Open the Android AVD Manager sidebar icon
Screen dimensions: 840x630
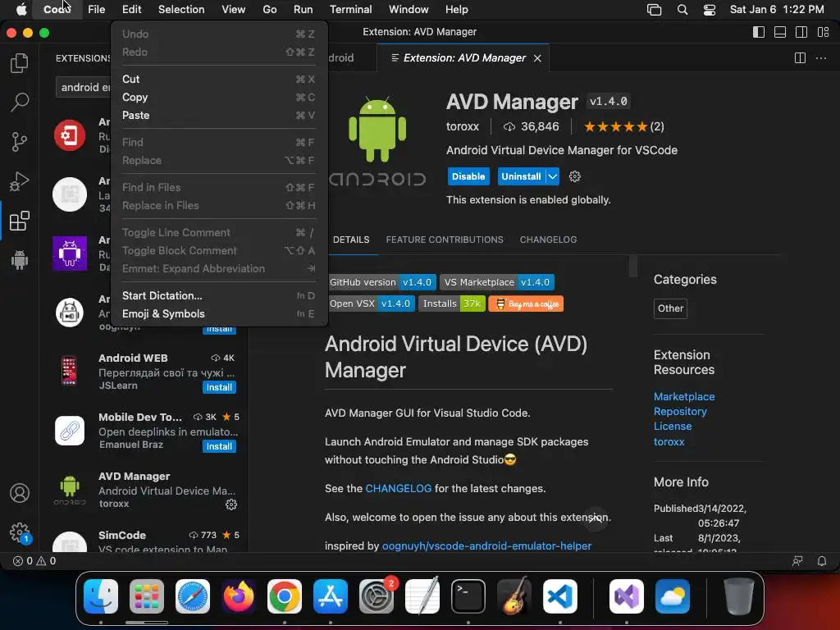coord(20,260)
